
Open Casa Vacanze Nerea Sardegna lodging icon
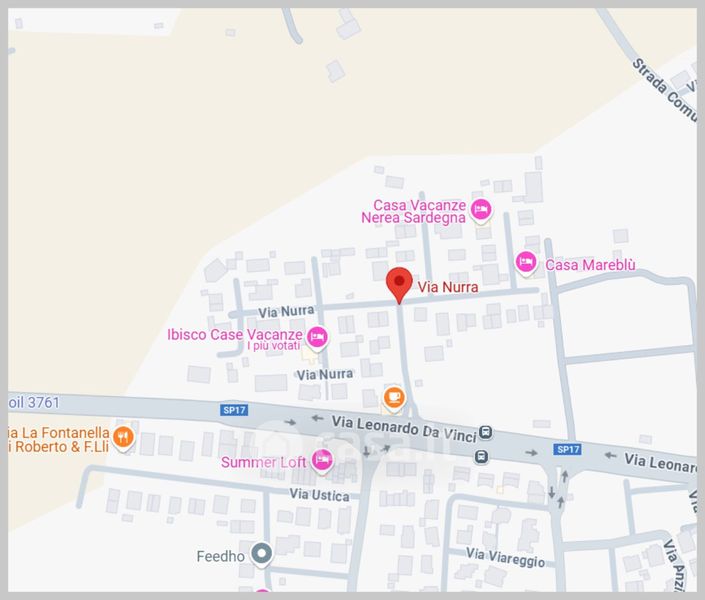pos(481,210)
